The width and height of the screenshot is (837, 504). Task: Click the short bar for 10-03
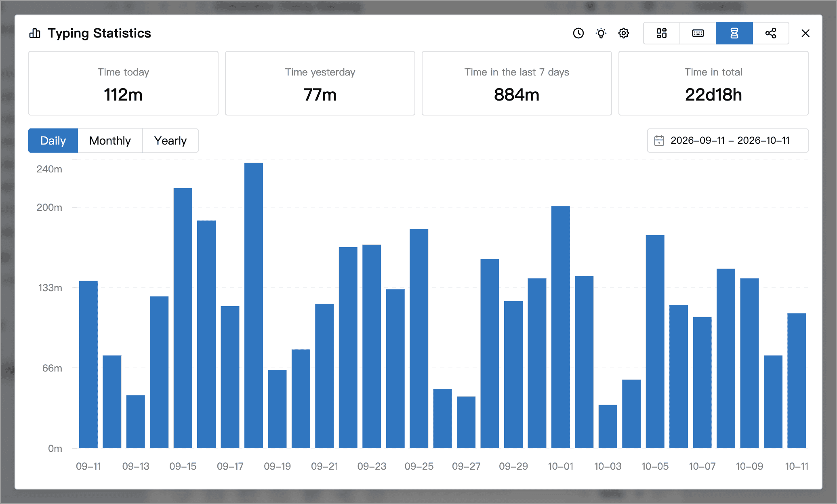tap(608, 426)
